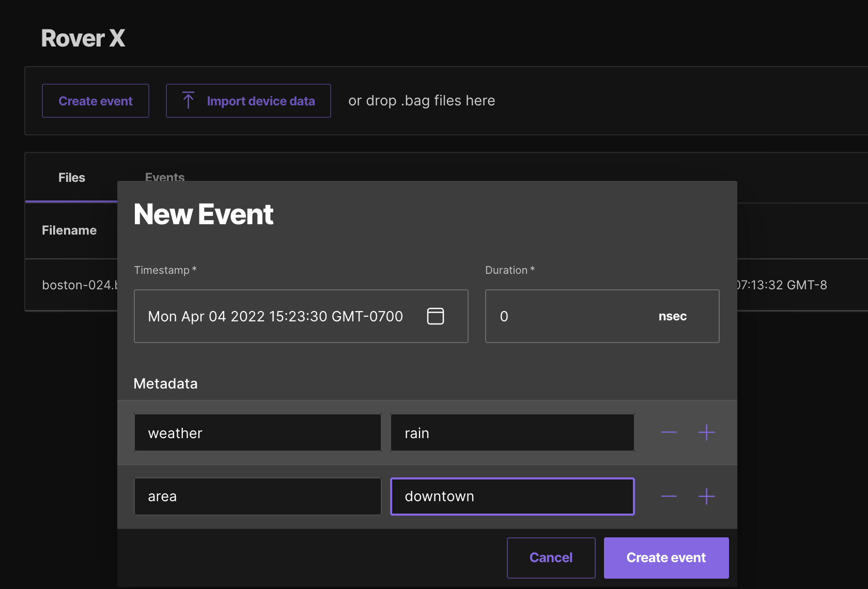This screenshot has width=868, height=589.
Task: Confirm with the Create event button
Action: tap(666, 557)
